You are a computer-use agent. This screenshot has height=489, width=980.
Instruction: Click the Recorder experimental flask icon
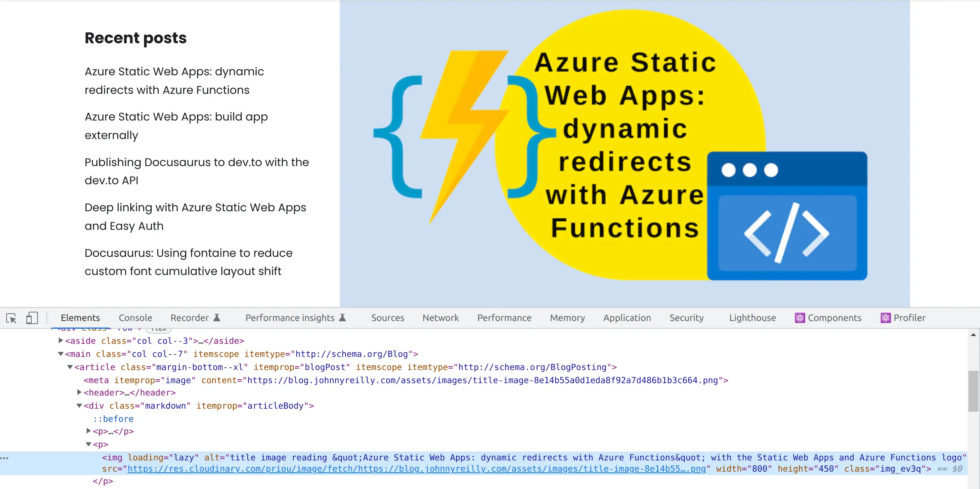(x=218, y=317)
